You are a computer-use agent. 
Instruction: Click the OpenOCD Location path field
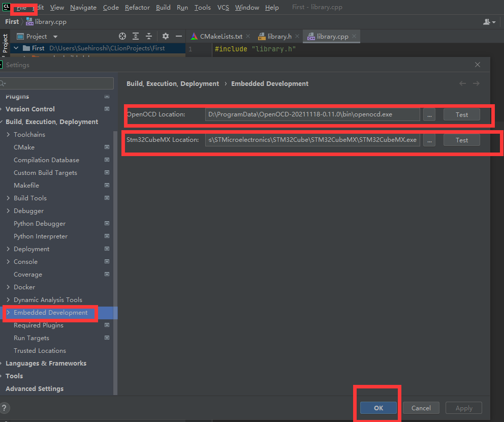point(312,114)
